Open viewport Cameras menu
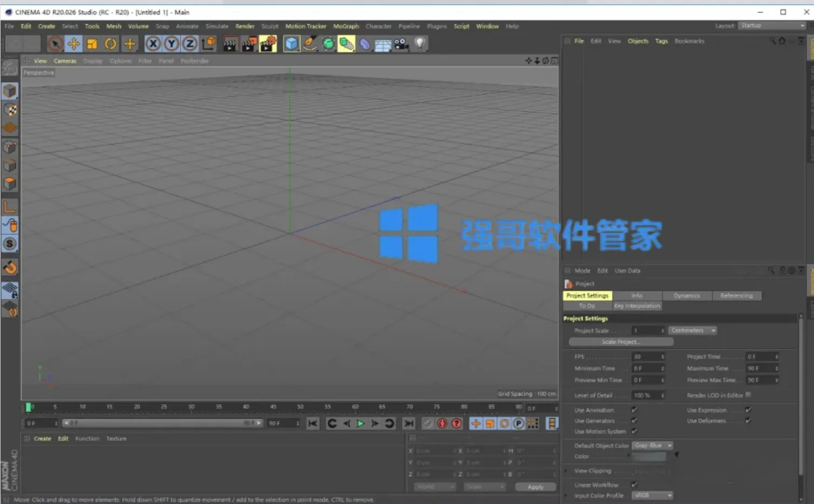This screenshot has width=814, height=504. (65, 61)
